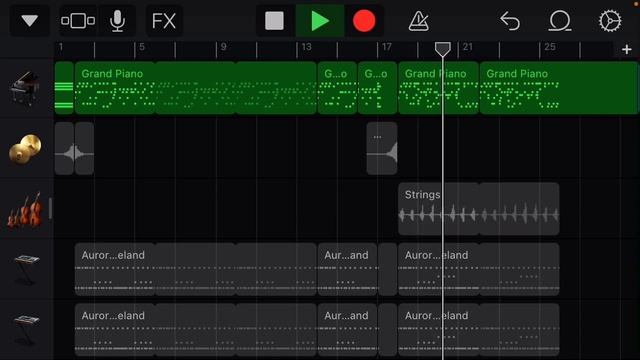Open song settings gear icon
Image resolution: width=640 pixels, height=360 pixels.
(x=610, y=20)
